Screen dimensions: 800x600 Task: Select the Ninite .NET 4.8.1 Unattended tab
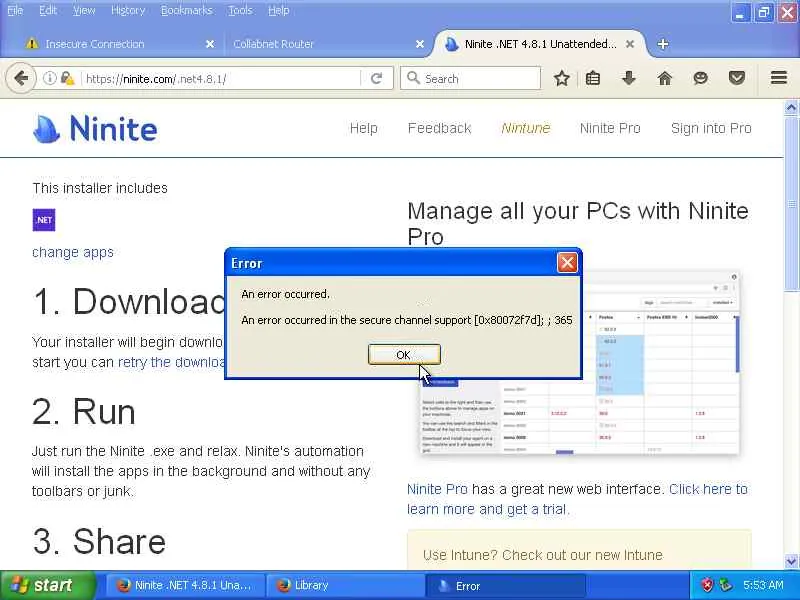click(x=540, y=44)
